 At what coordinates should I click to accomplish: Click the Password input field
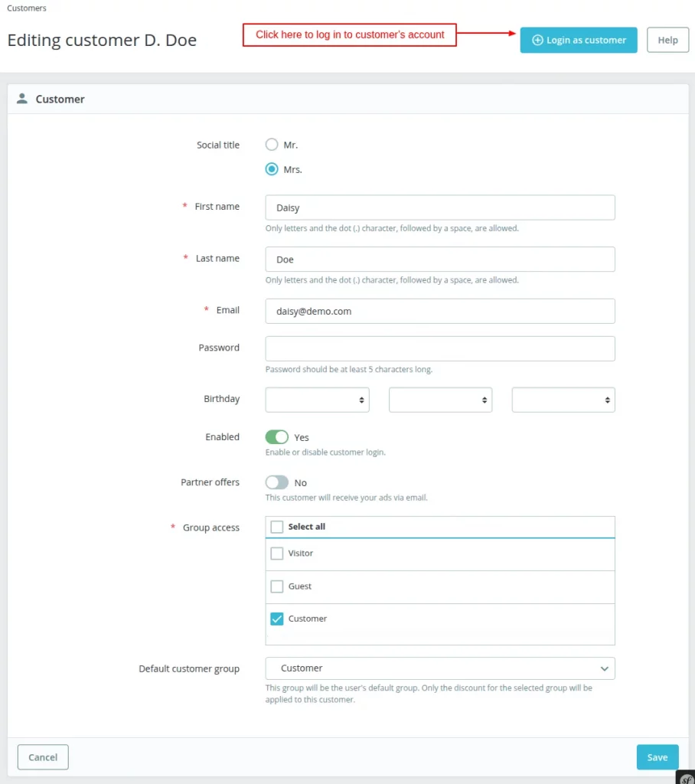tap(439, 348)
